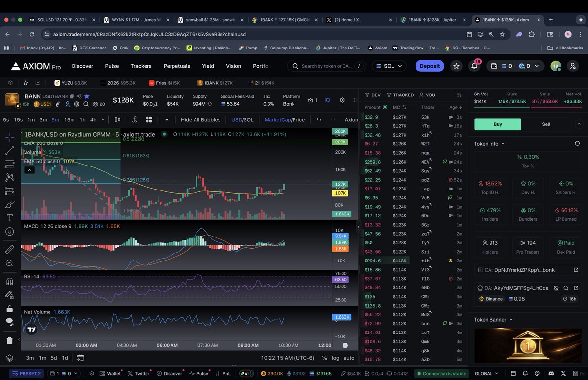Select the Fibonacci retracement tool
Viewport: 588px width, 380px height.
click(9, 164)
